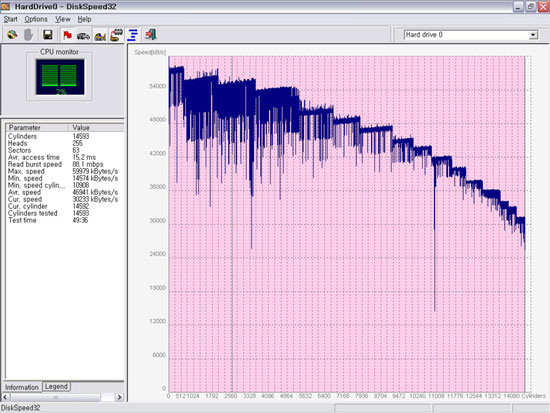The width and height of the screenshot is (550, 413).
Task: Open the Help menu
Action: coord(85,19)
